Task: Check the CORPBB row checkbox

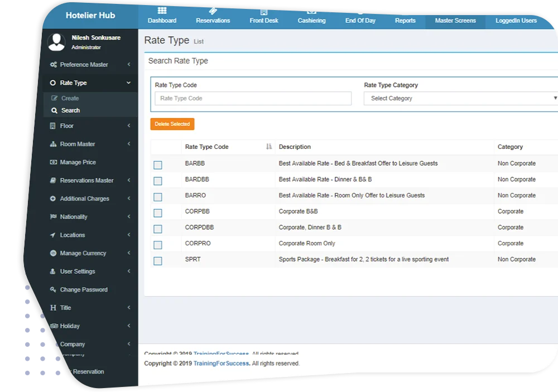Action: pyautogui.click(x=158, y=213)
